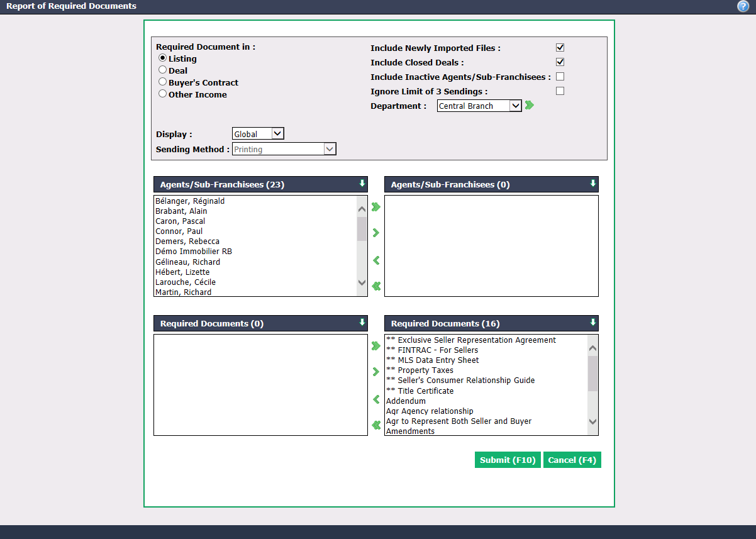Expand the Sending Method dropdown
Viewport: 756px width, 539px height.
(x=284, y=149)
